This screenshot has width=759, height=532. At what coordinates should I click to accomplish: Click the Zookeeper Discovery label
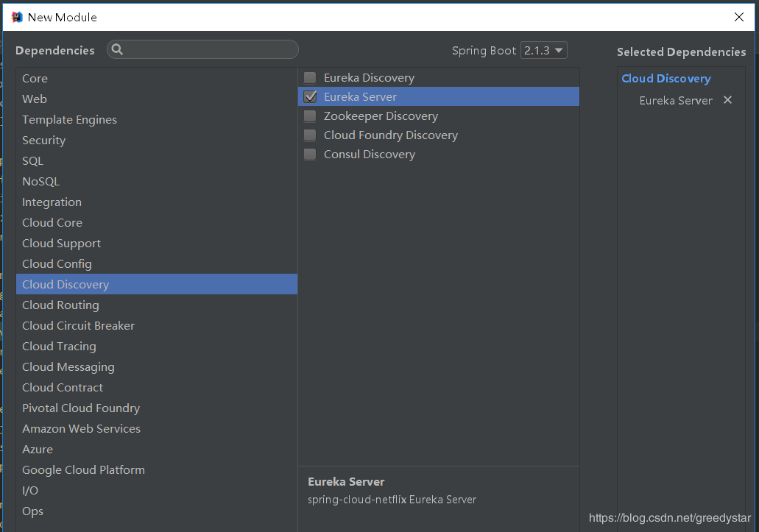(x=381, y=116)
